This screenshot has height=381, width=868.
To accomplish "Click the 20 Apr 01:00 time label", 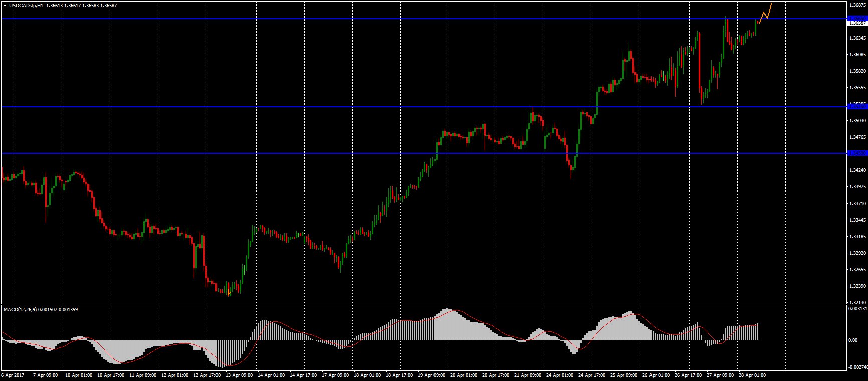I will (464, 375).
